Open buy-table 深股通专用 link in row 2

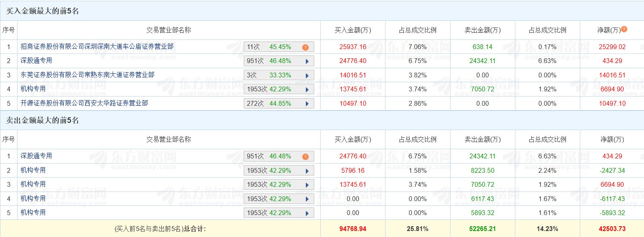36,61
